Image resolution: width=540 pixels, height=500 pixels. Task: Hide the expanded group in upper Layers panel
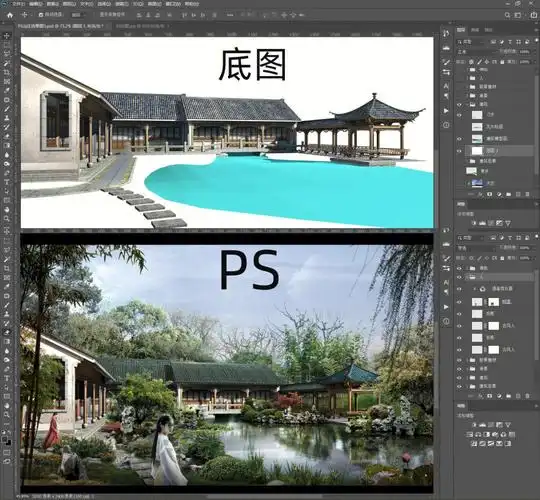[x=459, y=104]
